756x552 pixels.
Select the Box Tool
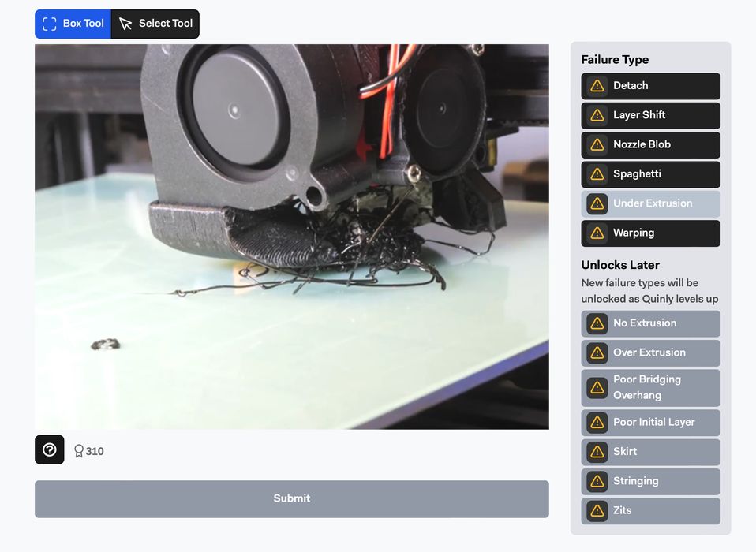click(73, 24)
